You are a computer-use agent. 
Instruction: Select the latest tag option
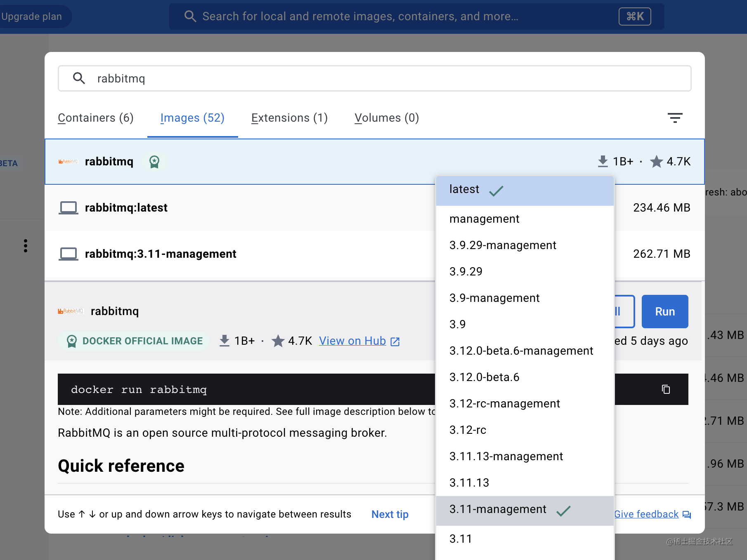[464, 190]
